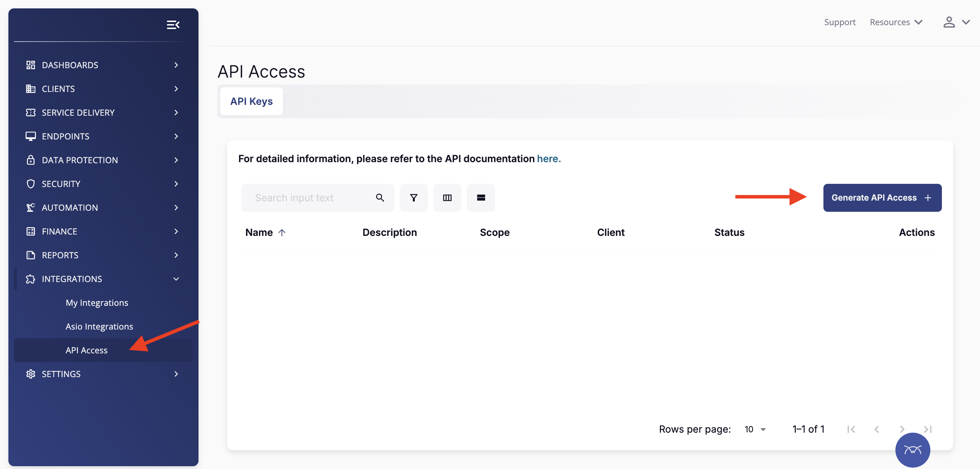The image size is (980, 469).
Task: Open the support chat bubble bottom right
Action: coord(913,450)
